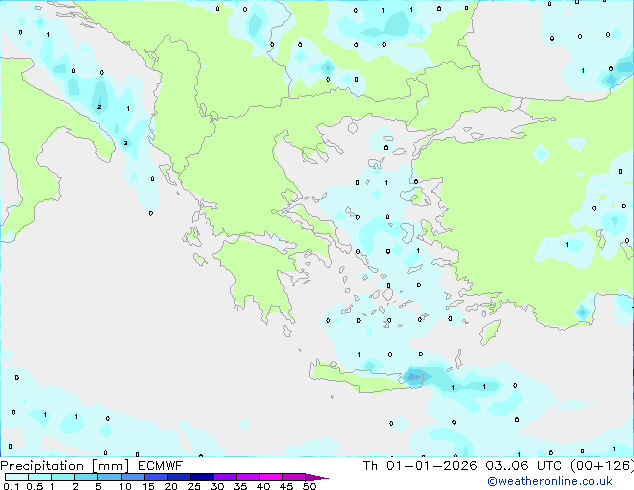Click the "35" legend value label
Screen dimensions: 634x490
click(240, 486)
